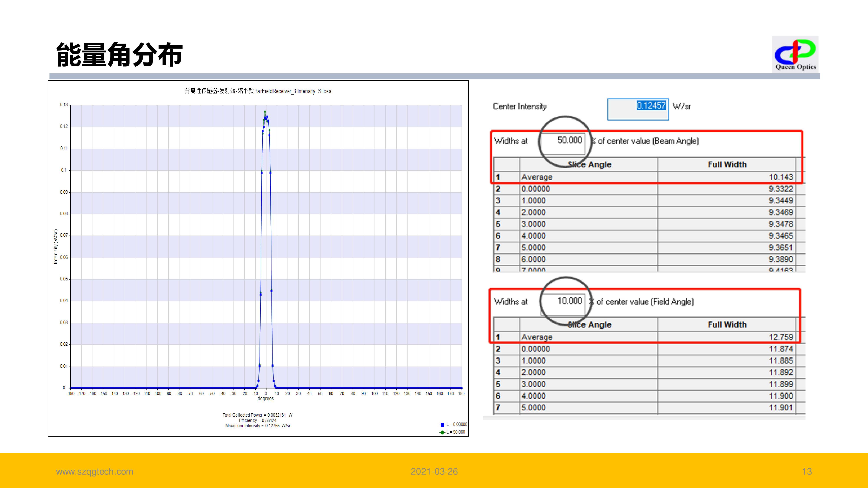This screenshot has height=488, width=868.
Task: Open the www.szqgtech.com link
Action: coord(94,472)
